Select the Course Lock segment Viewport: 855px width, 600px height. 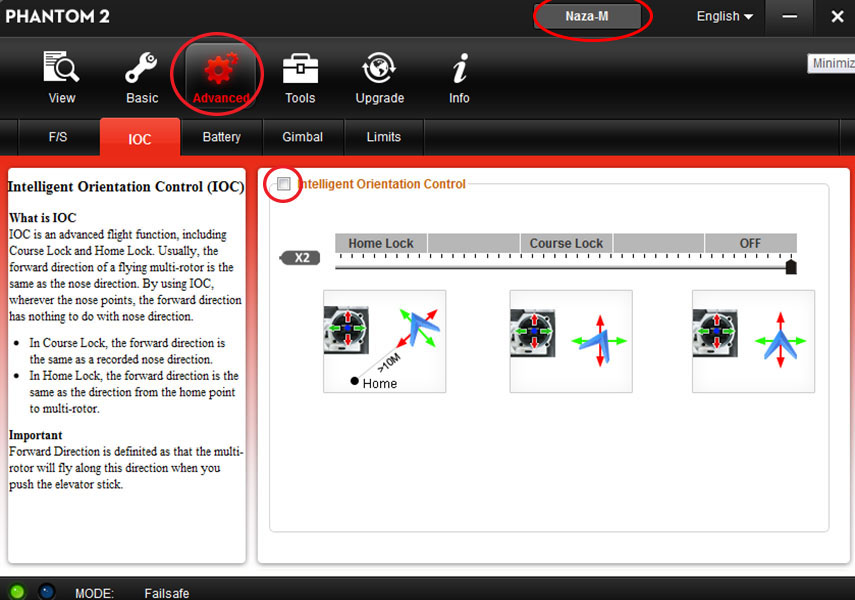coord(566,243)
